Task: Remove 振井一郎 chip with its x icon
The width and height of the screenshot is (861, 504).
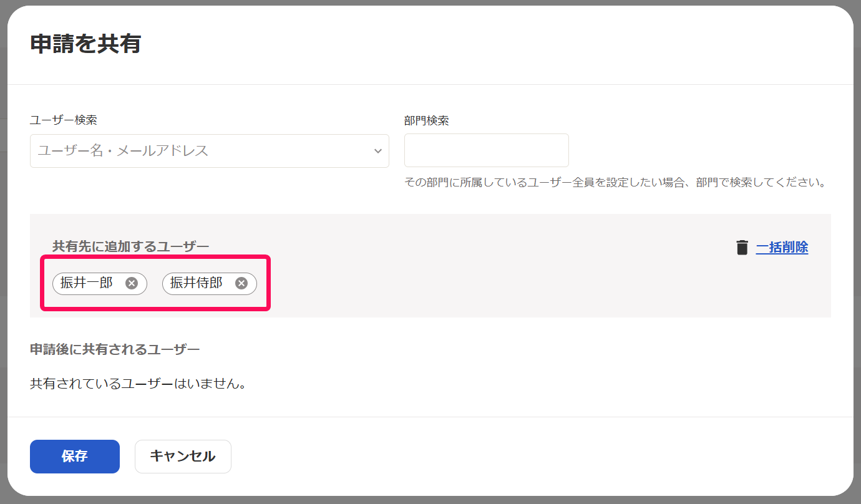Action: (132, 283)
